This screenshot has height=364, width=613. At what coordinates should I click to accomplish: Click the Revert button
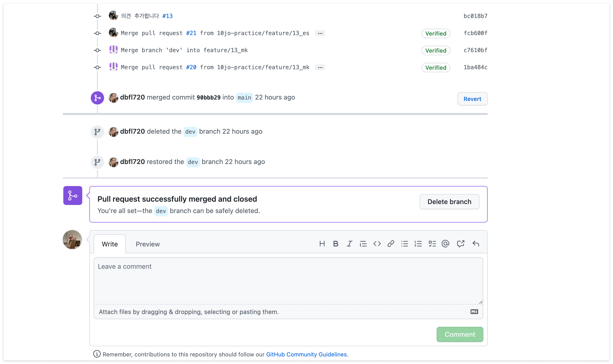(472, 99)
